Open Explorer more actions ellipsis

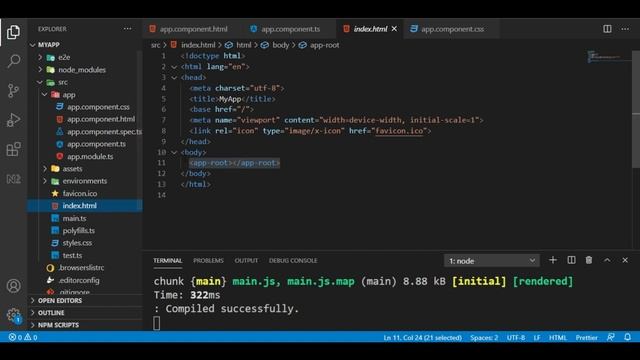[127, 29]
